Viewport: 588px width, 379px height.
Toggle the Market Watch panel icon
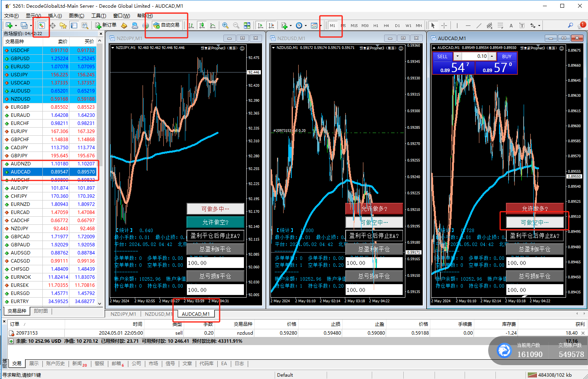(41, 25)
